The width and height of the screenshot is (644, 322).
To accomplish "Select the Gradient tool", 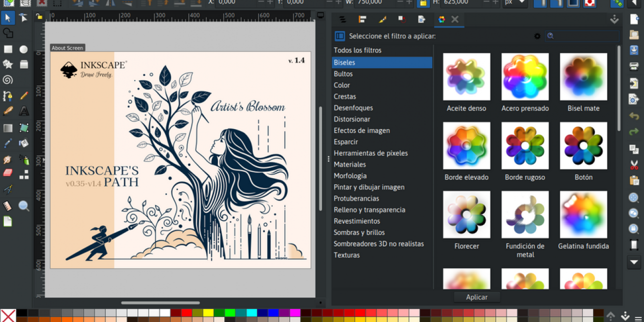I will [8, 128].
